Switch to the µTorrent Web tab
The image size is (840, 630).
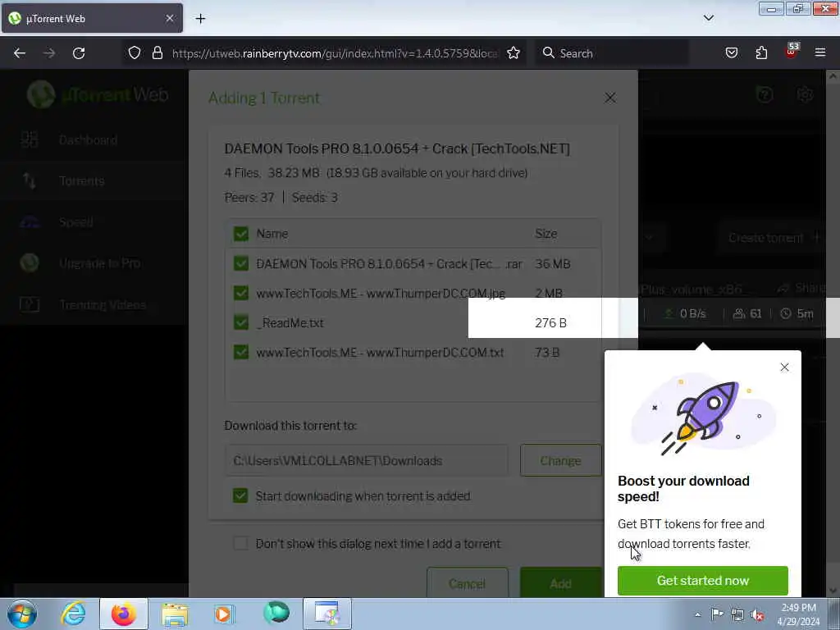click(x=92, y=18)
